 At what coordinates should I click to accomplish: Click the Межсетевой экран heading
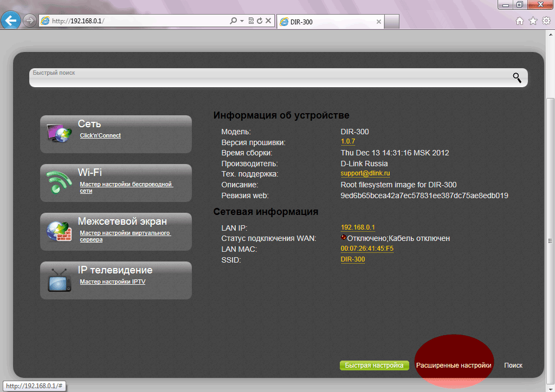(x=122, y=221)
